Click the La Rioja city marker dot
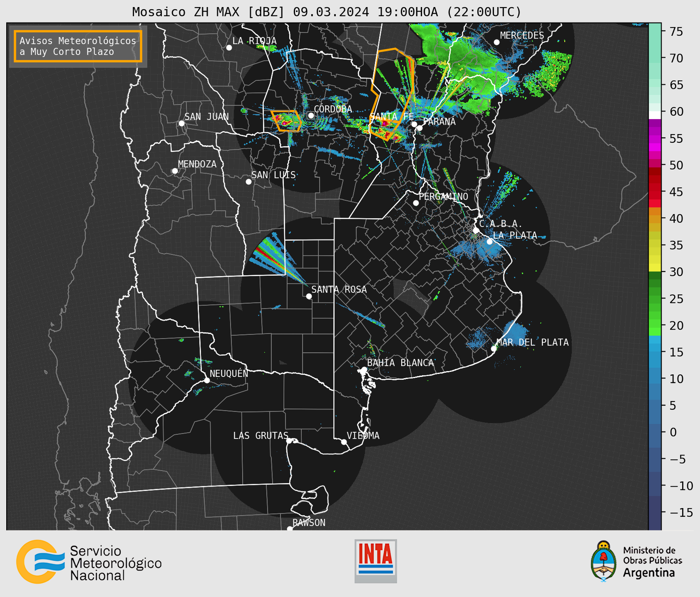This screenshot has height=597, width=700. point(229,48)
